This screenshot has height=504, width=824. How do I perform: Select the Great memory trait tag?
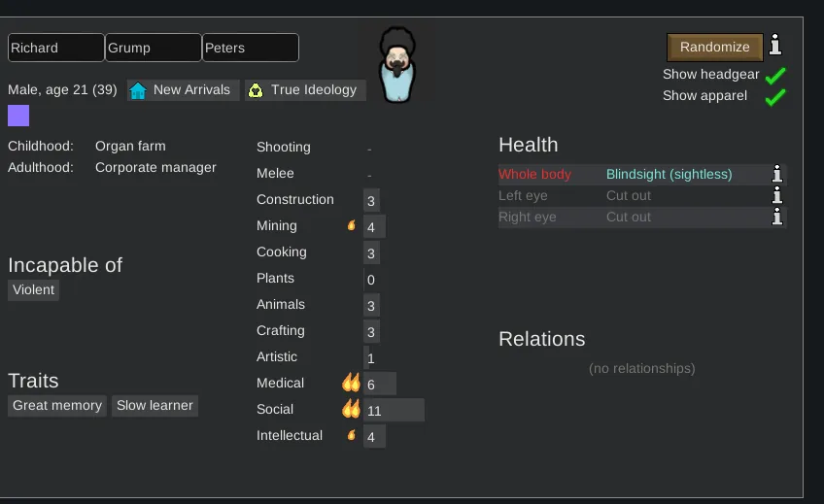(57, 406)
